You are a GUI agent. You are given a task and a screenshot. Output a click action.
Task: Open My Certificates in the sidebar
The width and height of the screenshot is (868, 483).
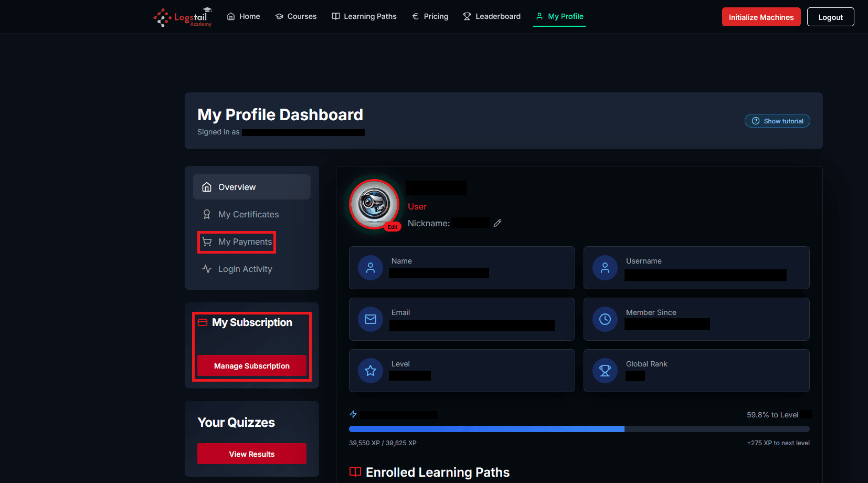point(252,214)
